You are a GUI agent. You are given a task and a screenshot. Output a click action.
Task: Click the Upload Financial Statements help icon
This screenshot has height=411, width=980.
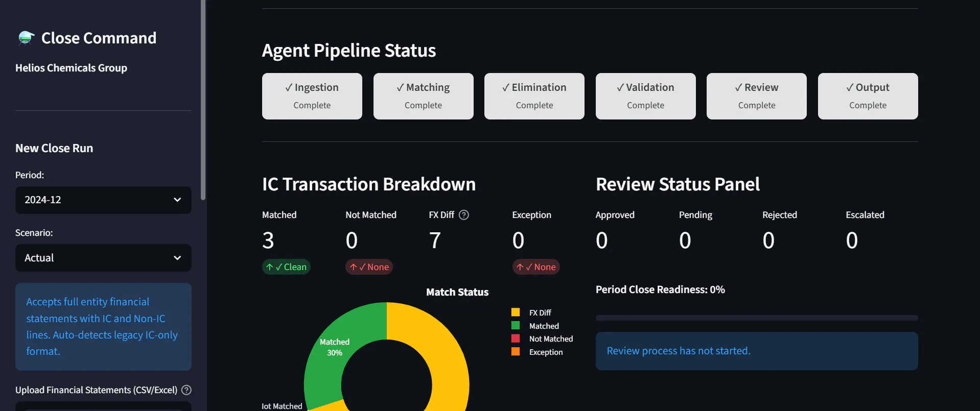point(186,390)
